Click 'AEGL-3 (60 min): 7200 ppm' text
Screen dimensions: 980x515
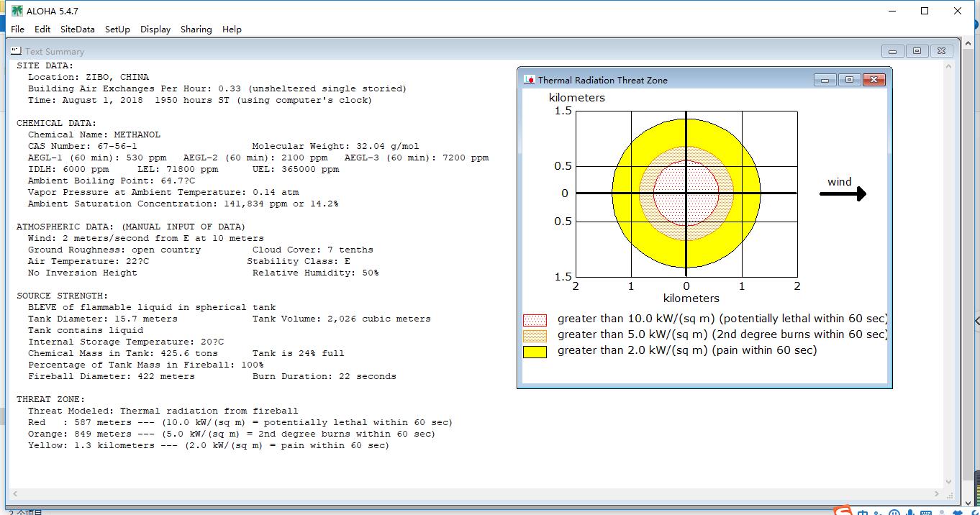(x=416, y=158)
